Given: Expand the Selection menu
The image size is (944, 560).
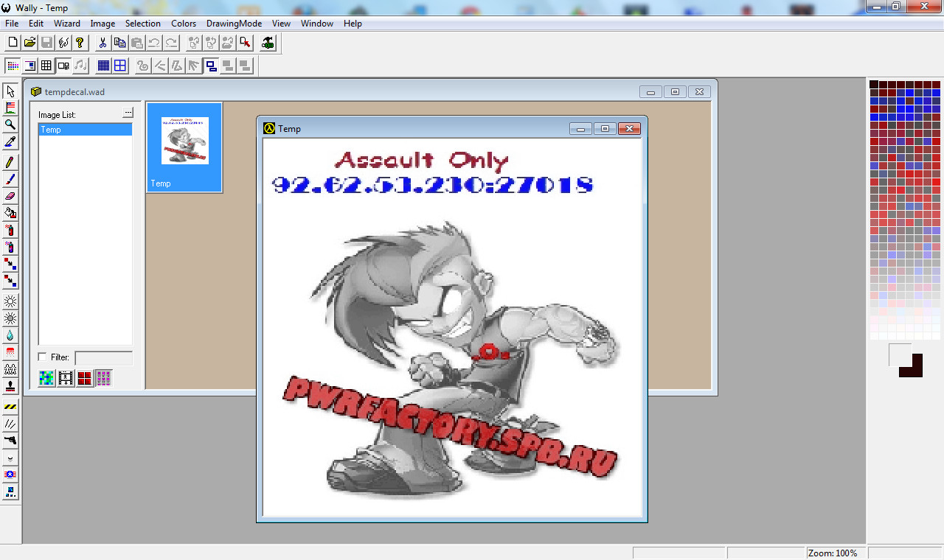Looking at the screenshot, I should 142,24.
